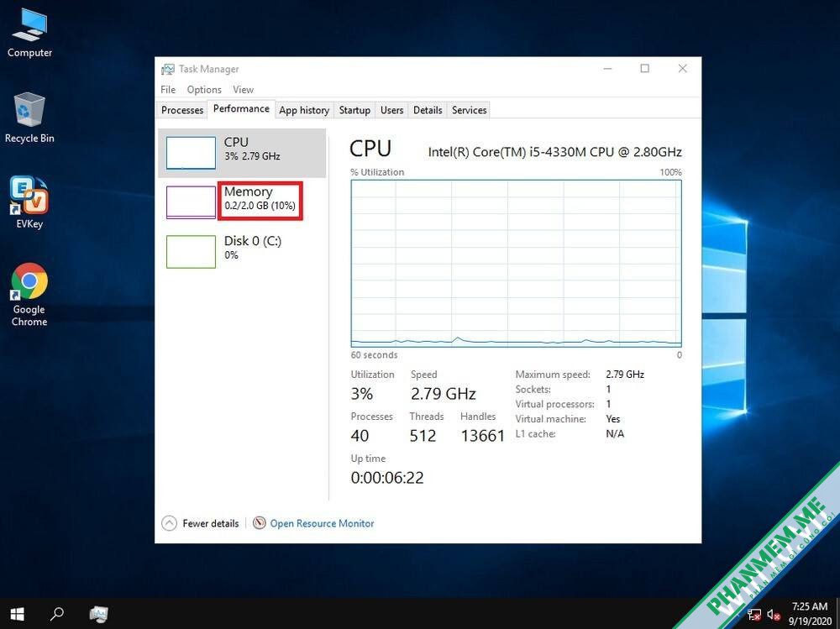Switch to the Services tab
Viewport: 840px width, 629px height.
coord(470,110)
